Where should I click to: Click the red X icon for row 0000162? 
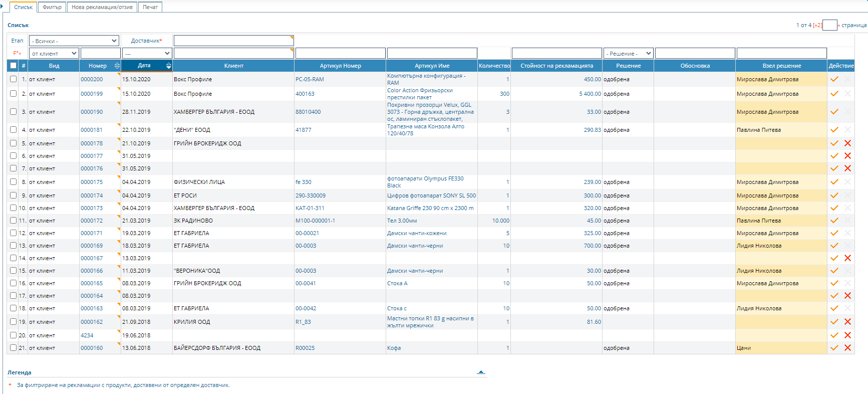847,322
